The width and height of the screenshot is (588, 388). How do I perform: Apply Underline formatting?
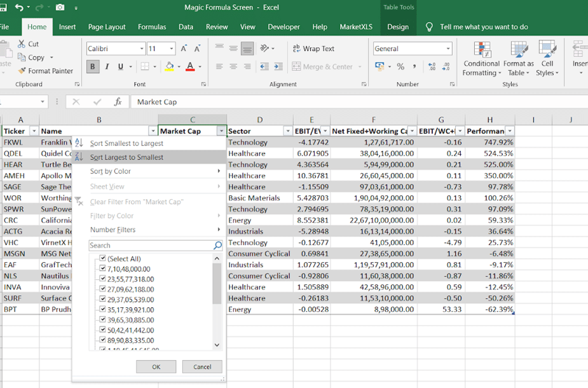click(x=120, y=66)
